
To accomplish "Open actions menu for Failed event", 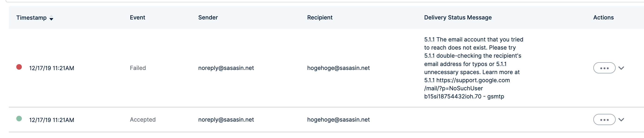I will 604,68.
